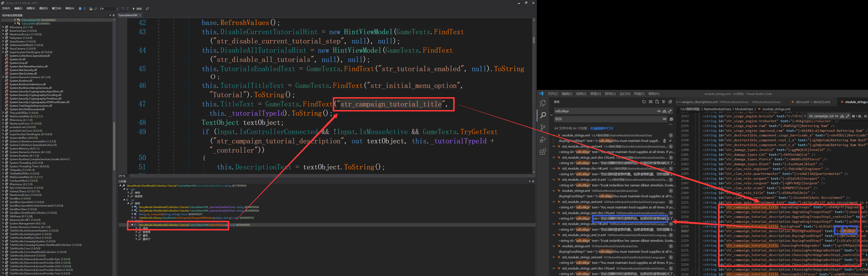Click dnSpy open file folder icon
868x276 pixels.
pyautogui.click(x=91, y=8)
